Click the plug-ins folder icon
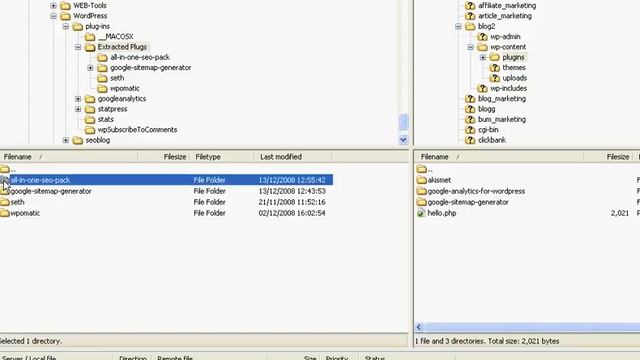The height and width of the screenshot is (360, 640). pyautogui.click(x=78, y=27)
